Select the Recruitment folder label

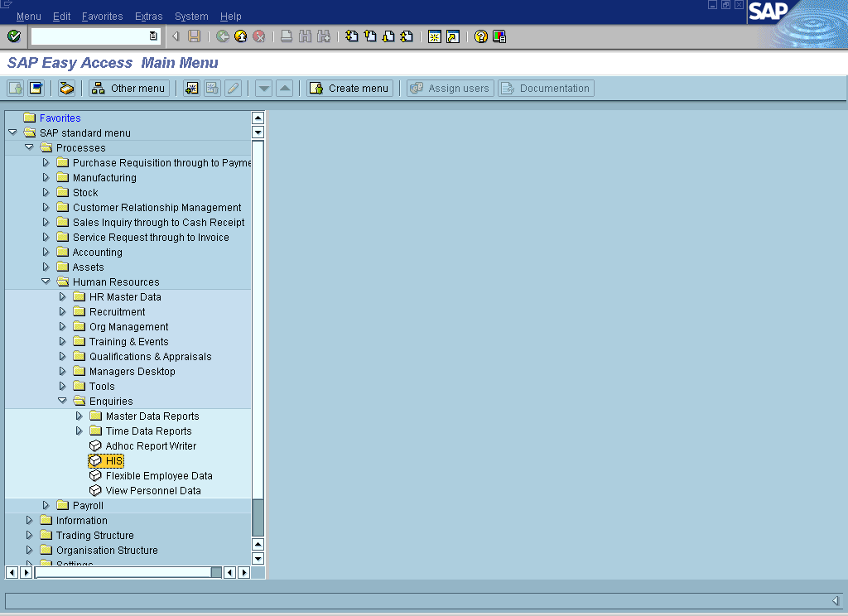pos(118,311)
